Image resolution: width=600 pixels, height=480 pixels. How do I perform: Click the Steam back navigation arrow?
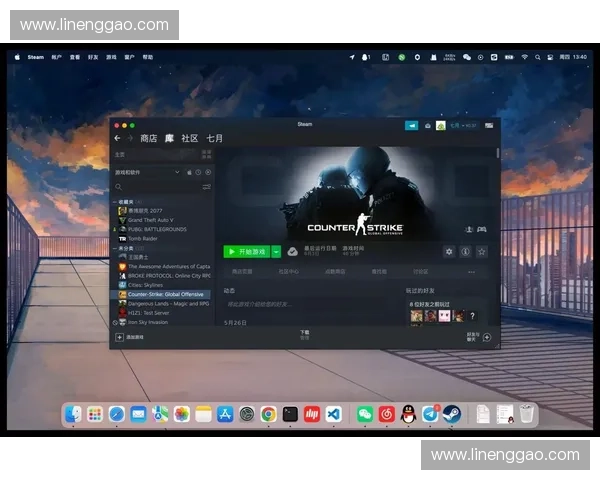[x=117, y=138]
